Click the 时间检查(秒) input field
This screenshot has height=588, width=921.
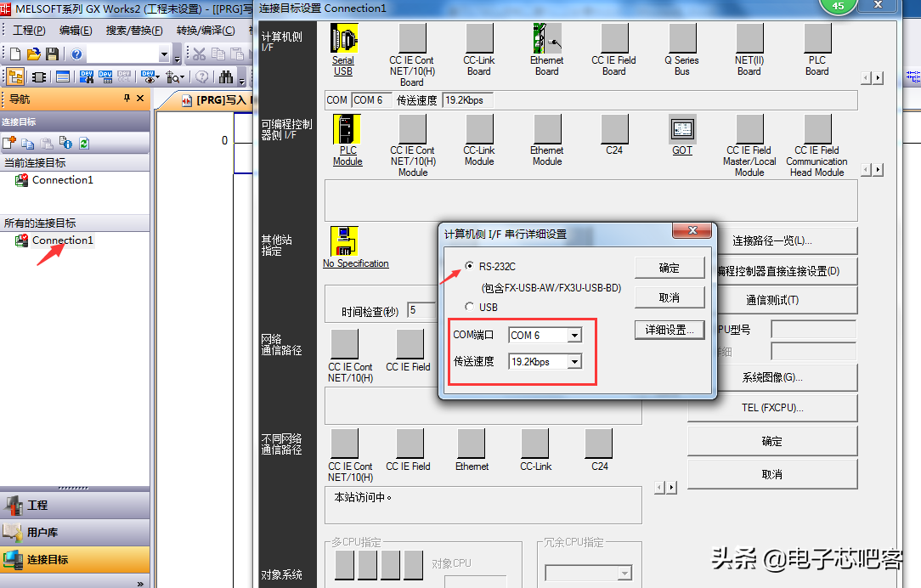[422, 311]
